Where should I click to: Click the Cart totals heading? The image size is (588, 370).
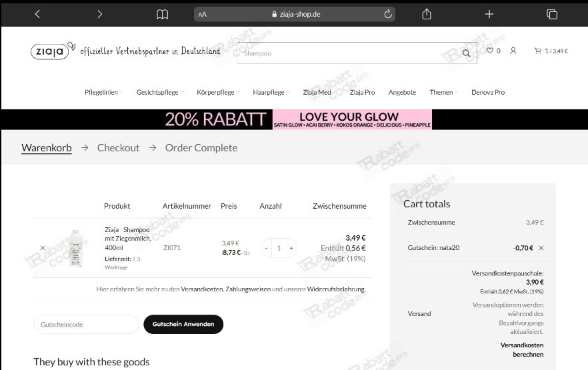[427, 204]
